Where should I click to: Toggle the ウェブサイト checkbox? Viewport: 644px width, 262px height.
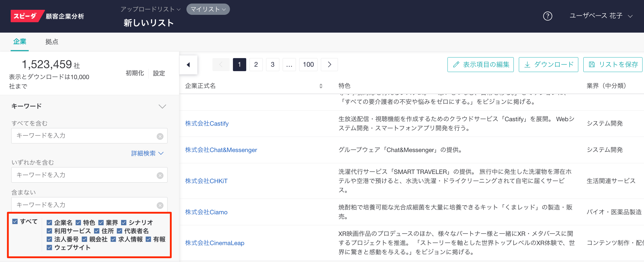tap(49, 247)
